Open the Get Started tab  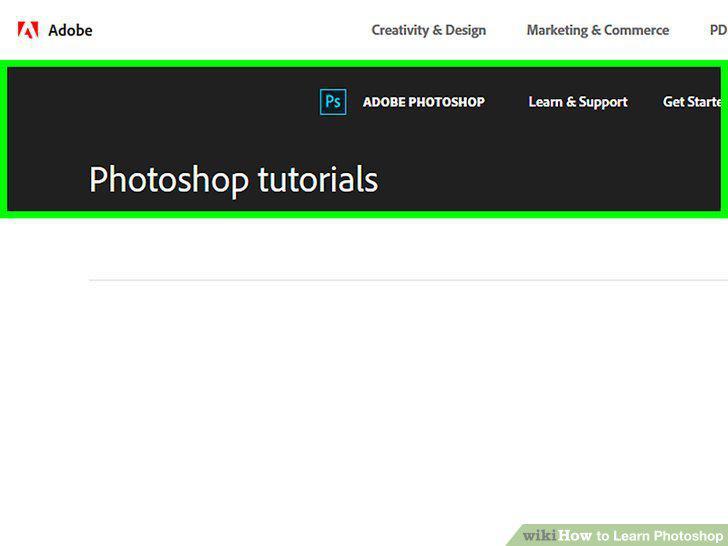692,102
